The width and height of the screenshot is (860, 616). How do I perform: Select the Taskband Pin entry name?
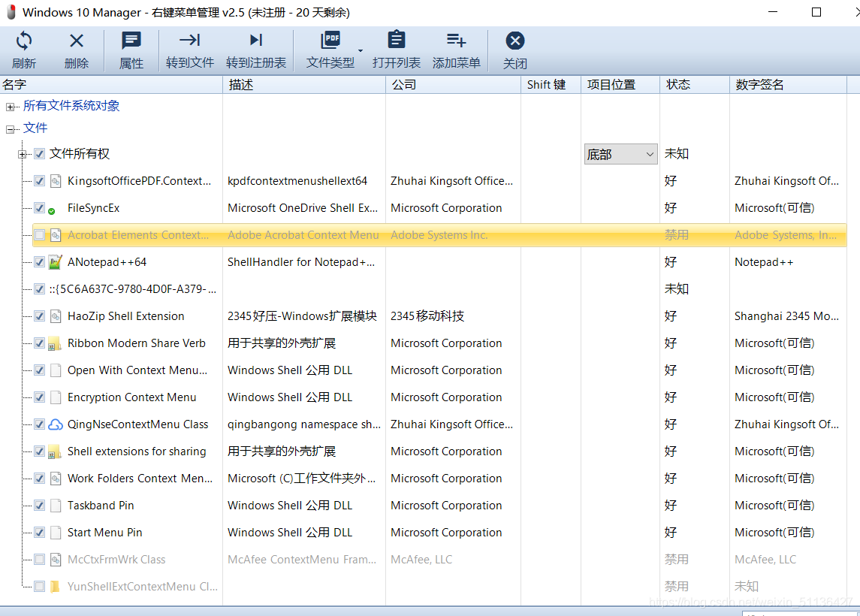[x=101, y=506]
